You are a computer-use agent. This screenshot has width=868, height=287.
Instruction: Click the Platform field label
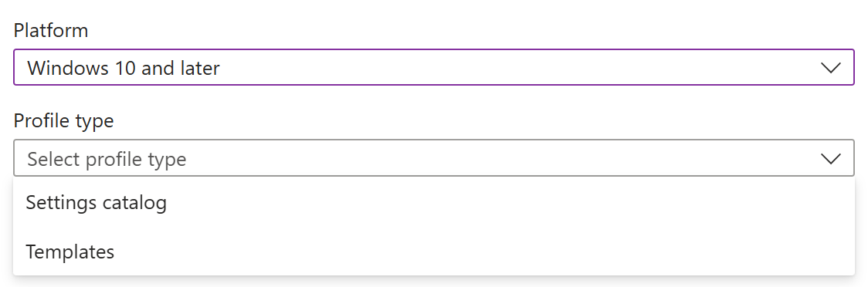tap(51, 30)
